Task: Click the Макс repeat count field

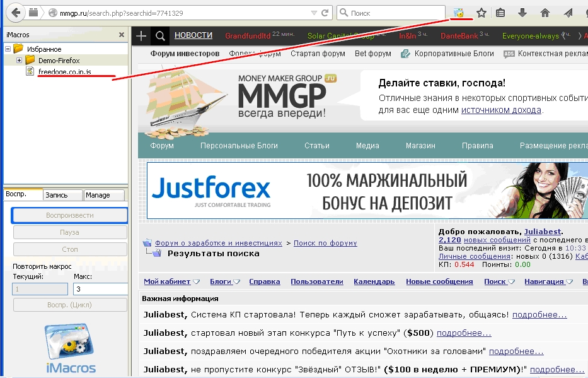Action: 100,289
